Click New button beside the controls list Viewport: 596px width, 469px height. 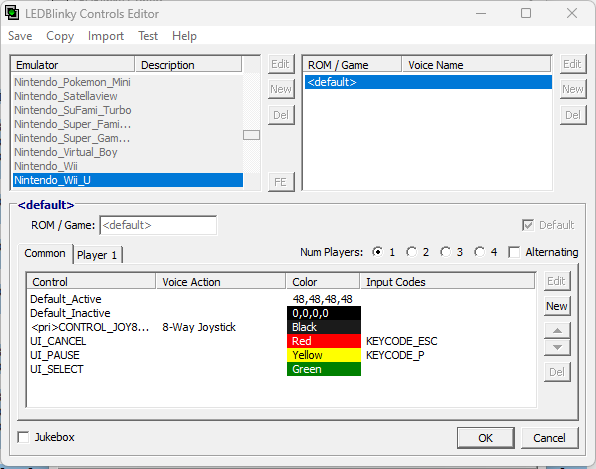[x=557, y=306]
